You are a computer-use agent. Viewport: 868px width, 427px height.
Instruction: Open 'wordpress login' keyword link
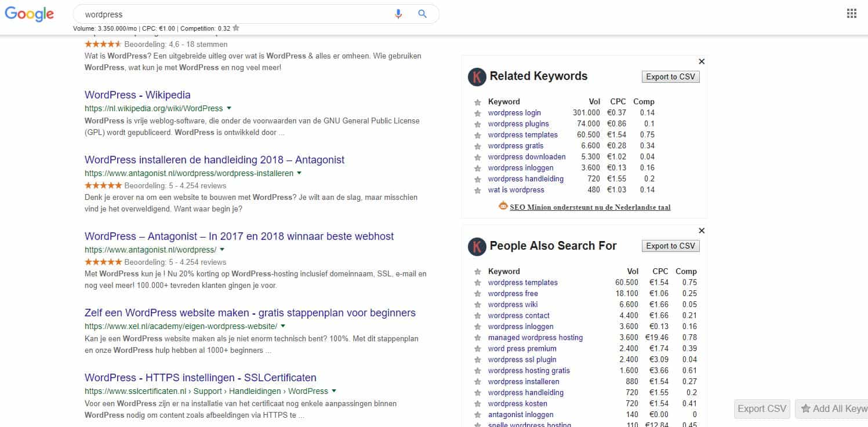pos(514,113)
